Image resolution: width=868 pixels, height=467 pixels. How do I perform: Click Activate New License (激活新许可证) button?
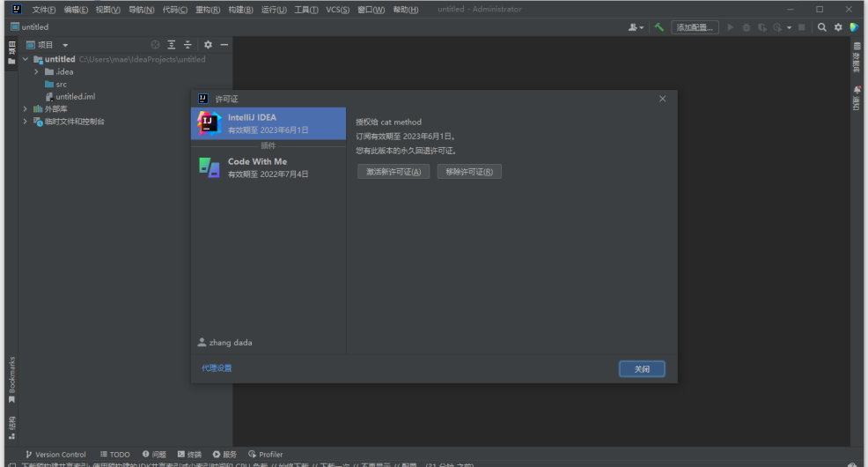[x=393, y=172]
